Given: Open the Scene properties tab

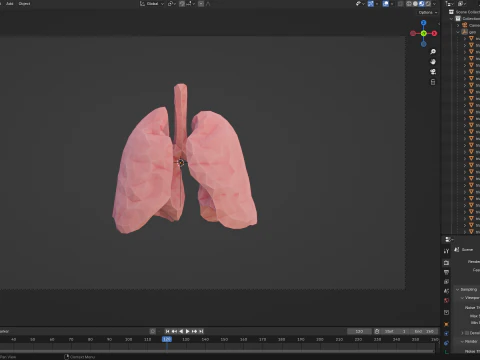Looking at the screenshot, I should 446,291.
